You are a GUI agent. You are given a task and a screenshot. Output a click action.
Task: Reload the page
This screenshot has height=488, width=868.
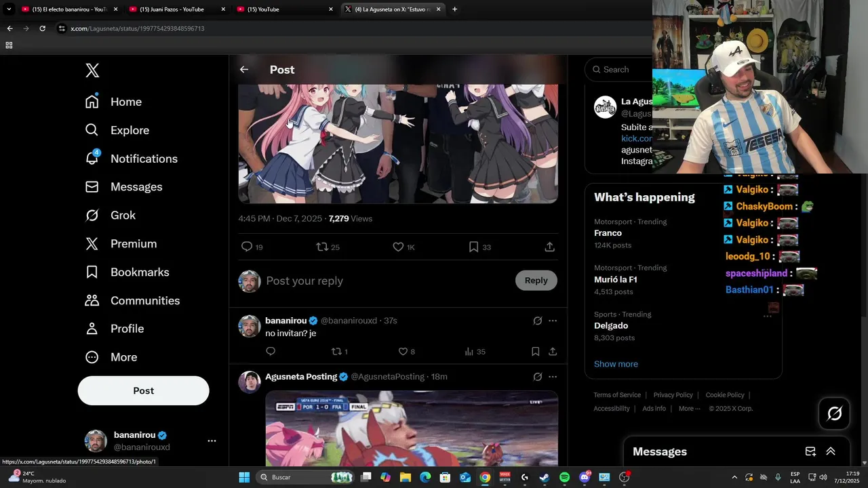(42, 28)
